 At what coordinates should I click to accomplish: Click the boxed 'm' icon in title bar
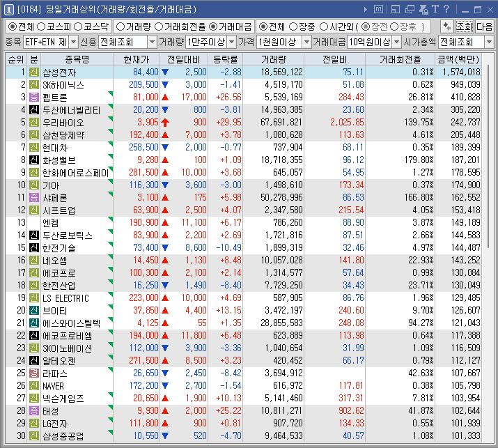pyautogui.click(x=378, y=10)
